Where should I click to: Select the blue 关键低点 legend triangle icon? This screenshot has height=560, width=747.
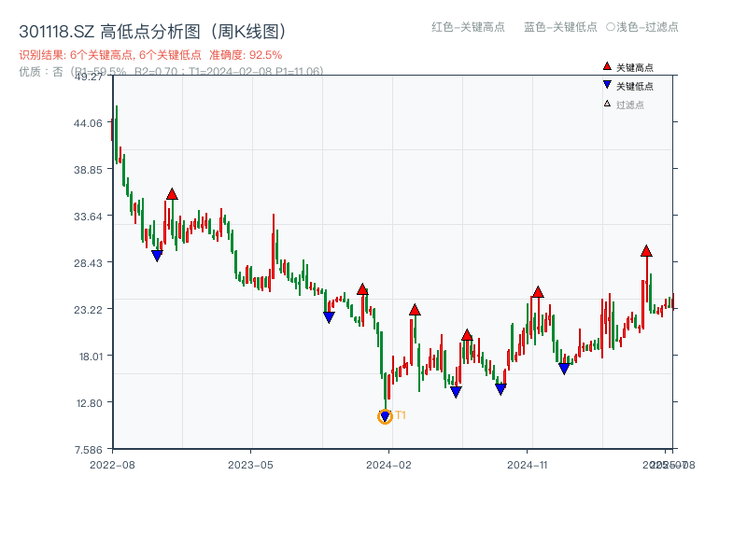(x=607, y=84)
